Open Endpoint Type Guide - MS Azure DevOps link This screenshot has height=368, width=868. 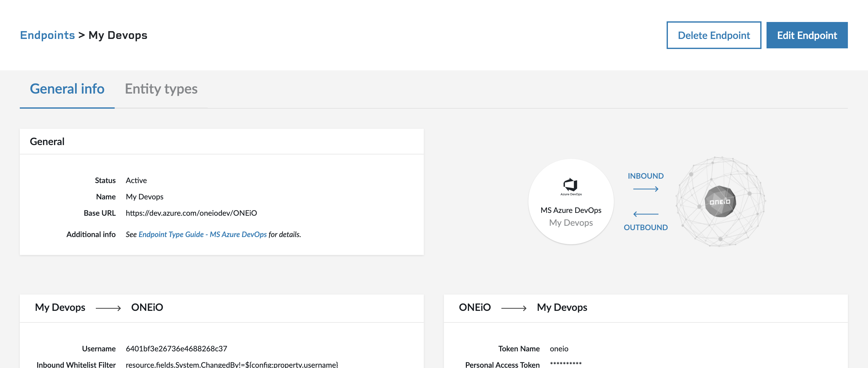coord(203,234)
